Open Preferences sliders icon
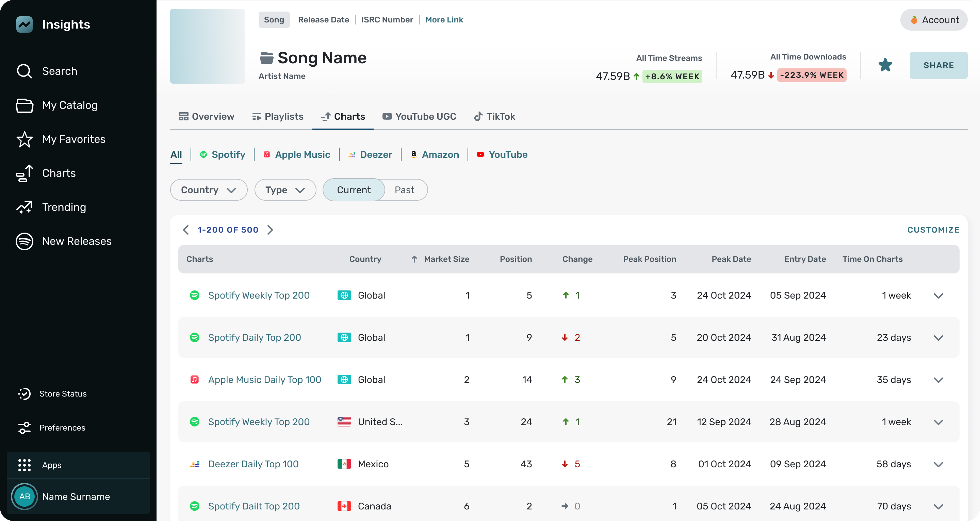980x521 pixels. (x=24, y=427)
